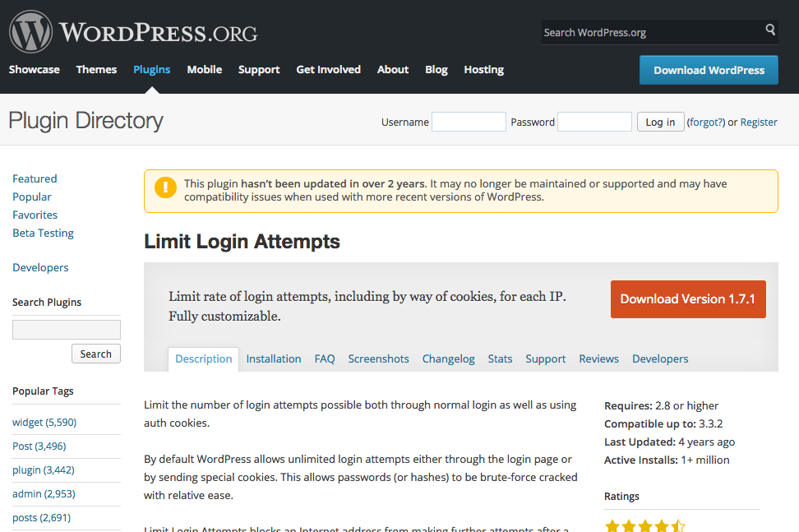799x532 pixels.
Task: Click the Plugin Directory title
Action: (x=85, y=121)
